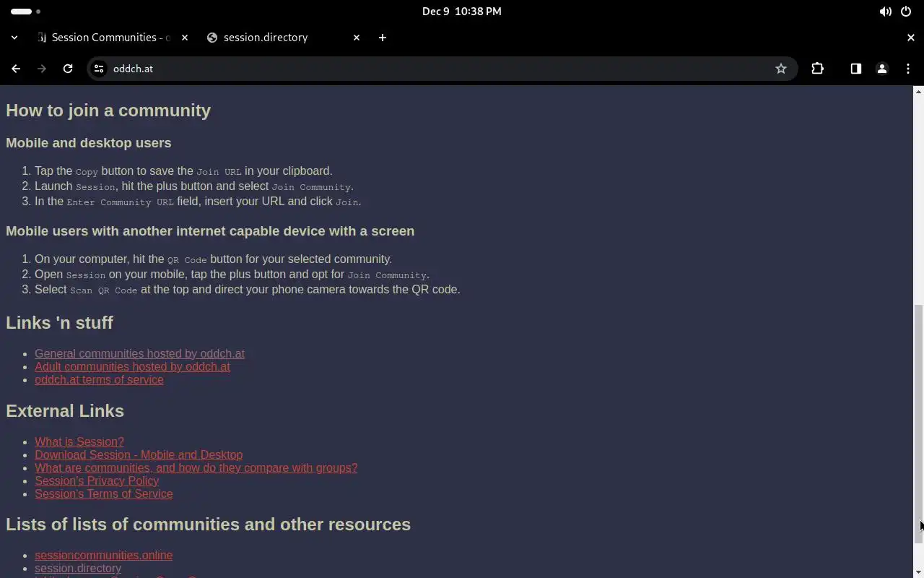The width and height of the screenshot is (924, 578).
Task: Click the External Links heading
Action: pyautogui.click(x=65, y=410)
